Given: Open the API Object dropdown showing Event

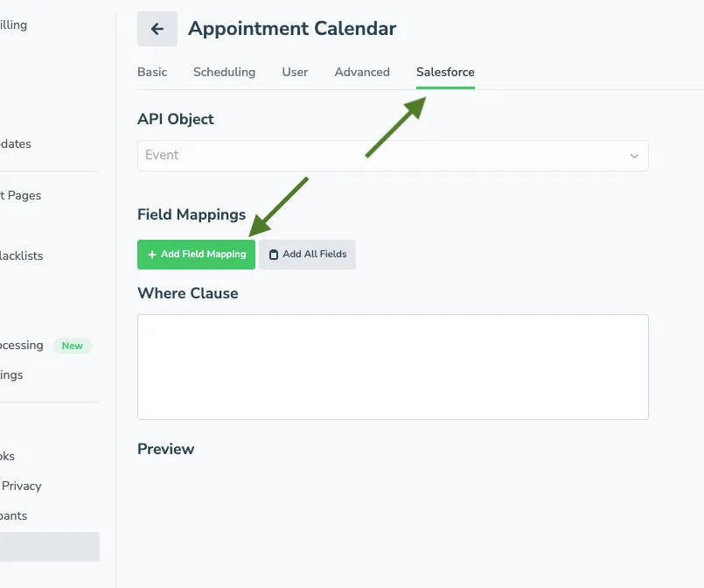Looking at the screenshot, I should pos(393,156).
